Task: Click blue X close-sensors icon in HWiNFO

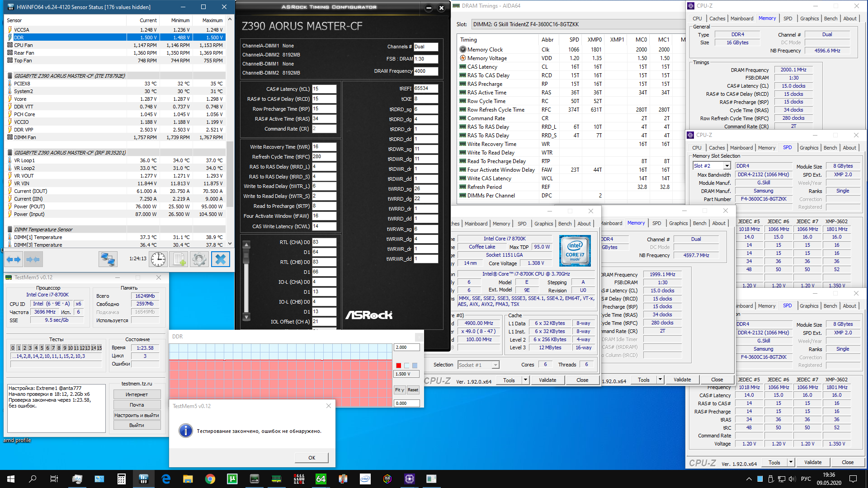Action: (220, 259)
